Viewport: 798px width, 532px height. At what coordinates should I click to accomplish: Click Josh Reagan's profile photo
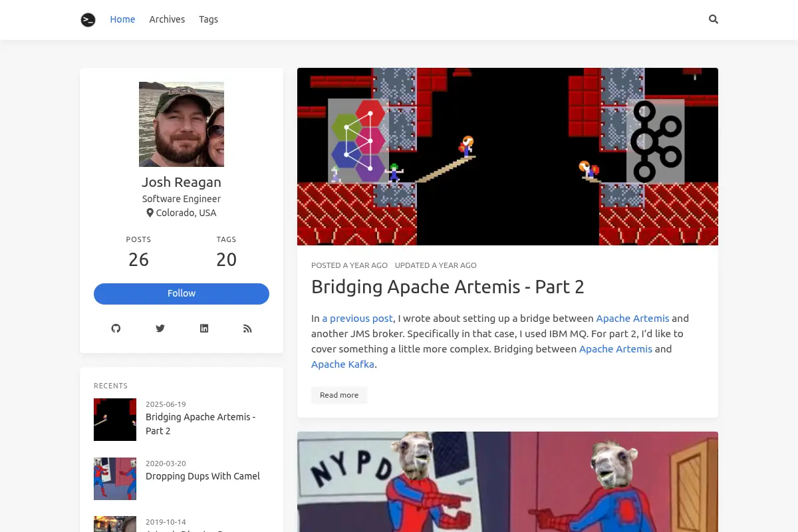click(182, 124)
